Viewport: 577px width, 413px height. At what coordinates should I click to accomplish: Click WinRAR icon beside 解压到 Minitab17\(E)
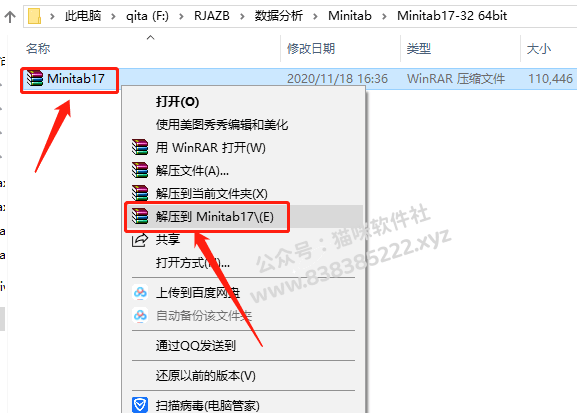coord(140,216)
